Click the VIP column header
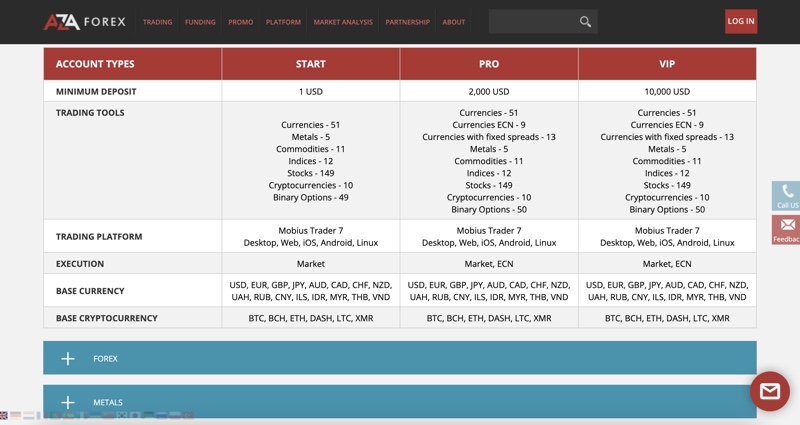Screen dimensions: 800x425 click(667, 64)
